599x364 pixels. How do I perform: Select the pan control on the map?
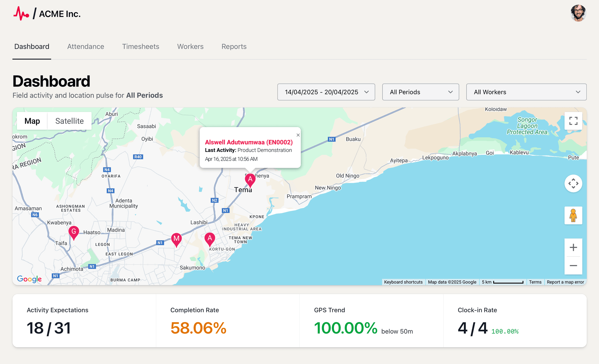click(573, 183)
